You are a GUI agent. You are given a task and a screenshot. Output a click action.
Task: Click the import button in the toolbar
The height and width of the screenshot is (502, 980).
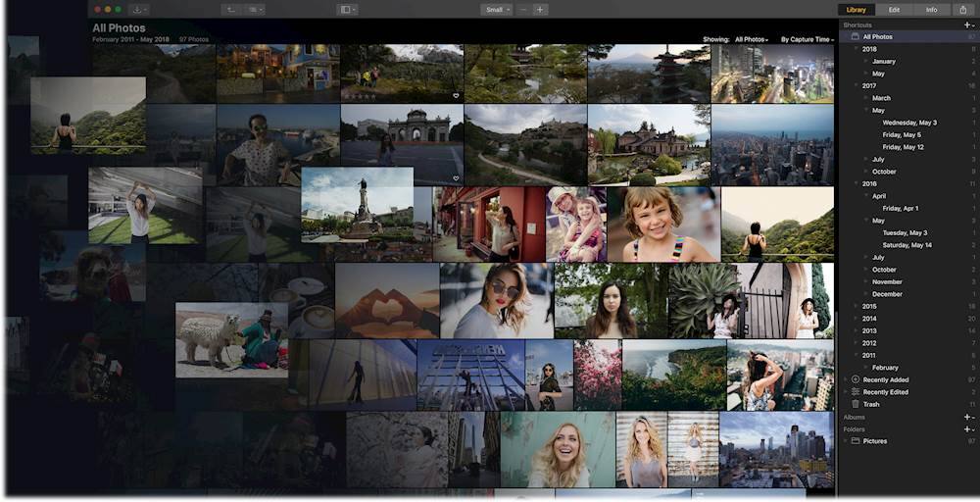click(x=138, y=10)
